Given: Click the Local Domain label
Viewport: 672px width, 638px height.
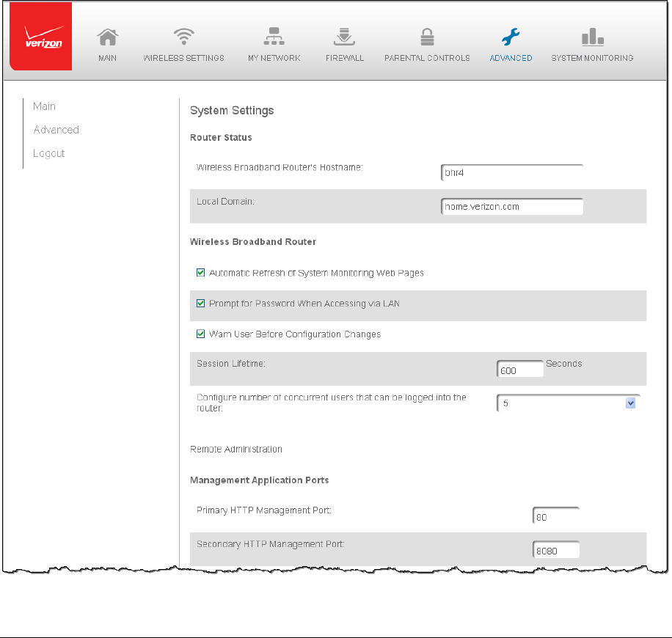Looking at the screenshot, I should click(225, 202).
